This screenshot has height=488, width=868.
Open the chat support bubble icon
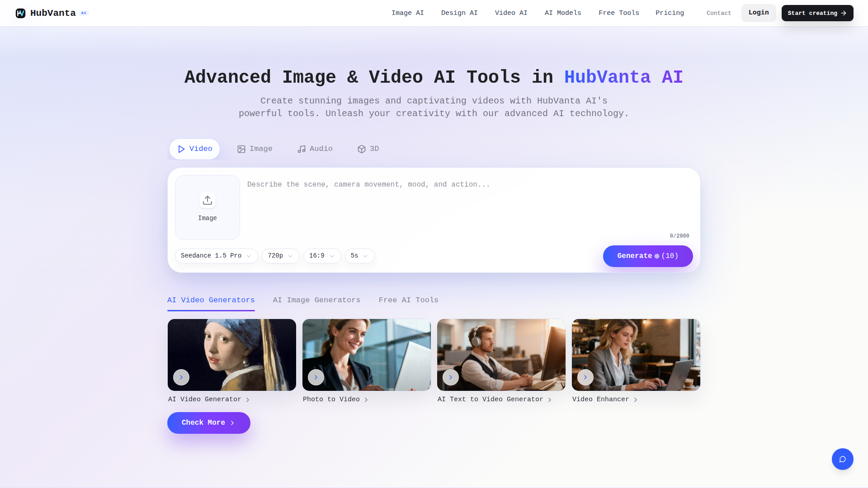[x=842, y=459]
